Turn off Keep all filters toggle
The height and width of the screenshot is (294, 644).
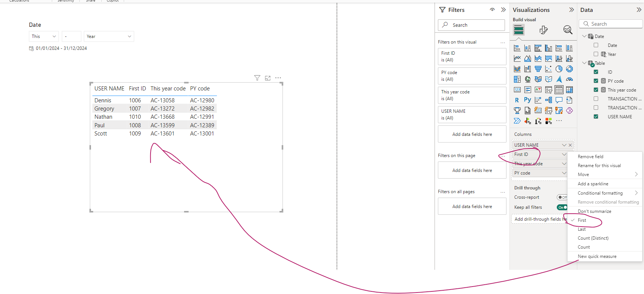[x=562, y=207]
